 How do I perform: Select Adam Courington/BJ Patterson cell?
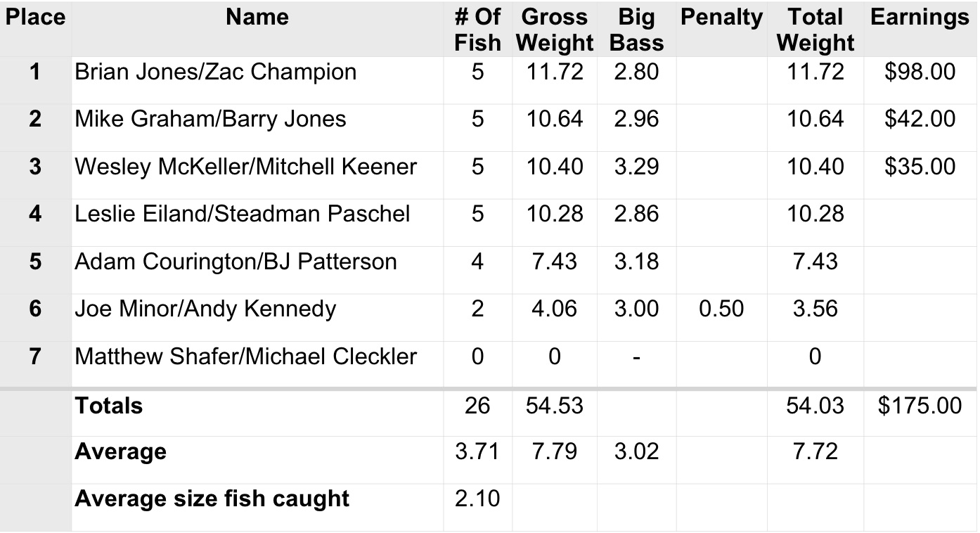(236, 262)
